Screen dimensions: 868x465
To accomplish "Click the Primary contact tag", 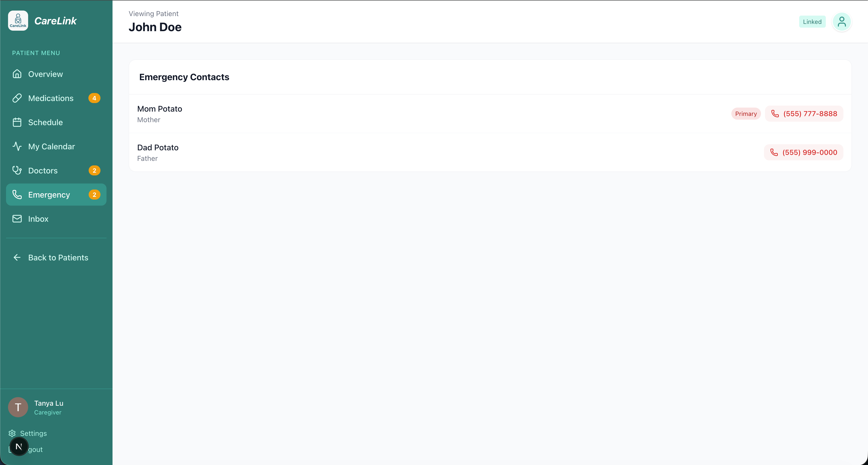I will (746, 114).
